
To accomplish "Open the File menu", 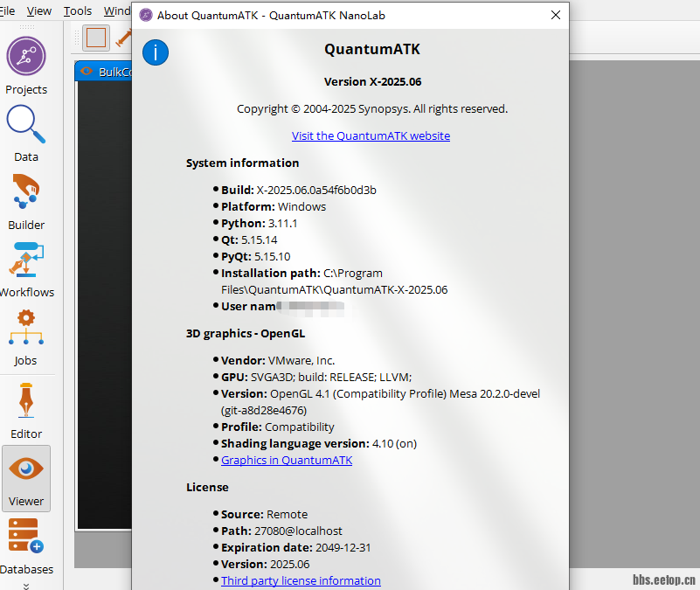I will click(x=8, y=11).
